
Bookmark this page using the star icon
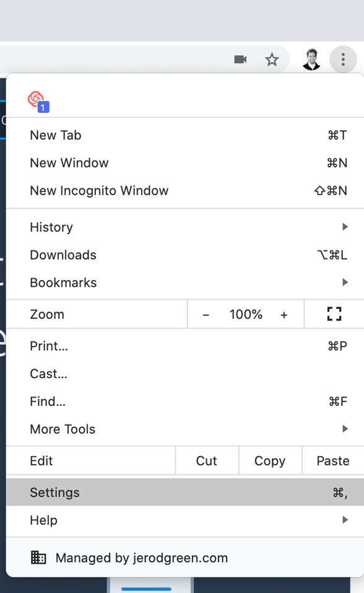coord(272,59)
